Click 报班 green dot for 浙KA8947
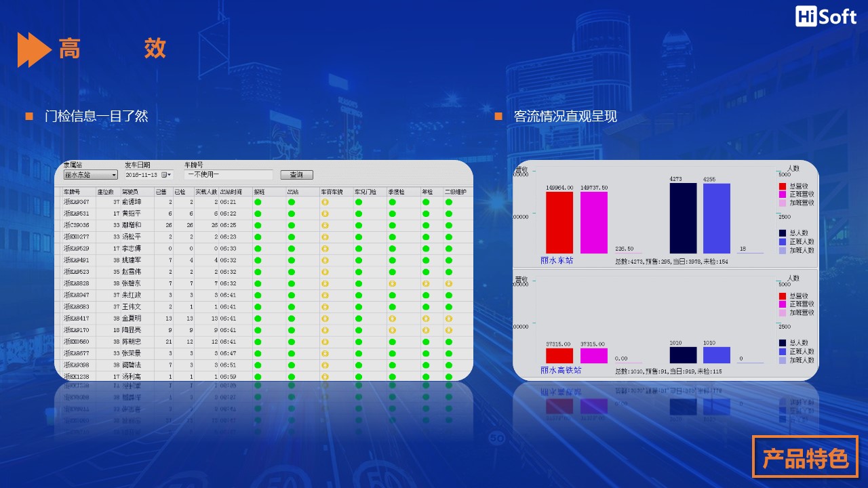This screenshot has height=488, width=868. [x=258, y=295]
